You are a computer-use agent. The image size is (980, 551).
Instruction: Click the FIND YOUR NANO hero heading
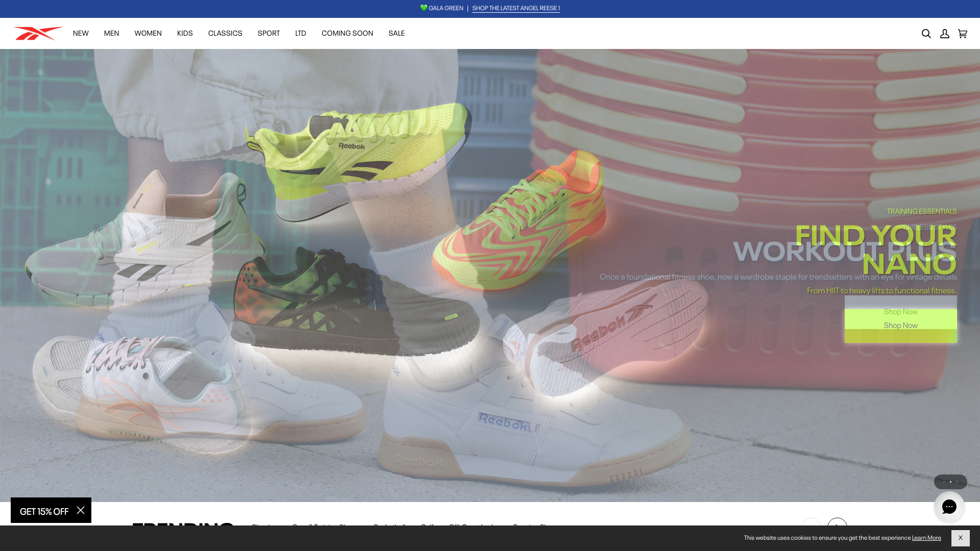[876, 250]
